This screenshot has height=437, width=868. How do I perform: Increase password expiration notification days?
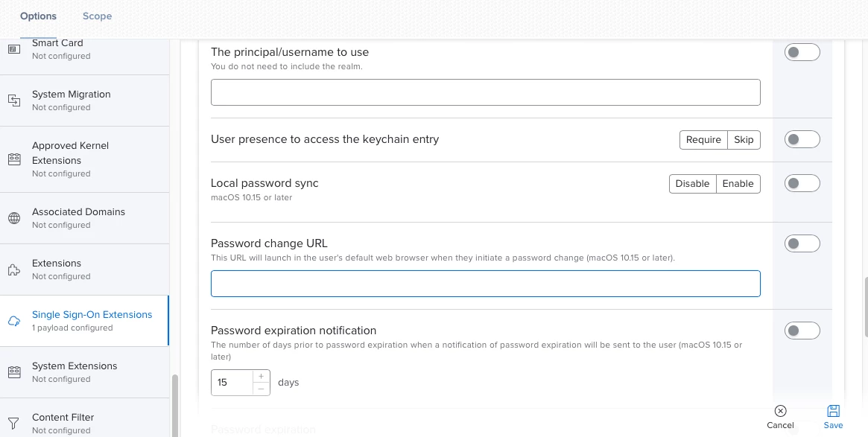click(x=261, y=377)
